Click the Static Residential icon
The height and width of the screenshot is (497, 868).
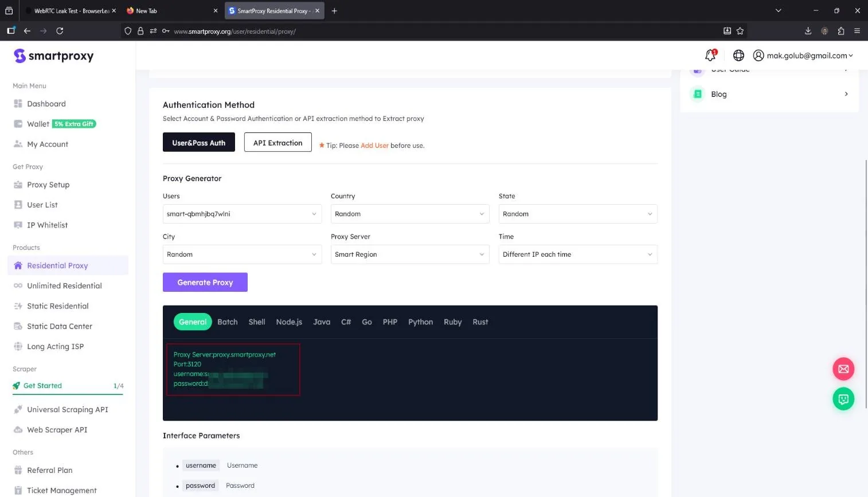coord(18,306)
